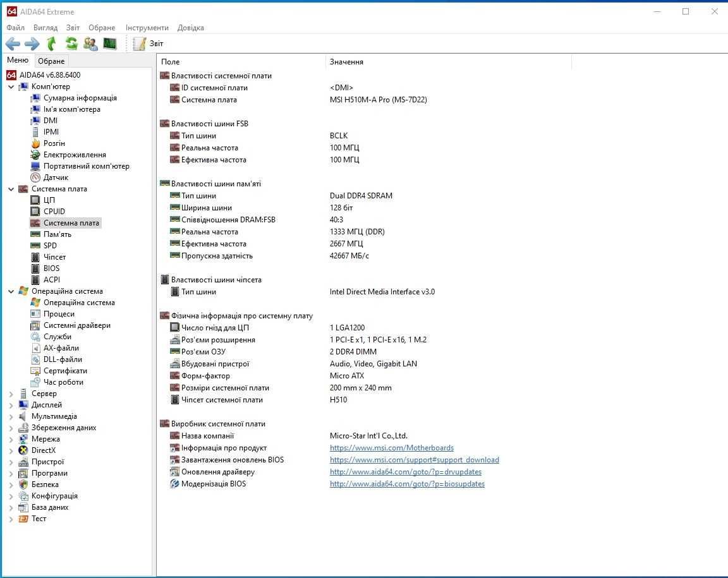Select Сумарна інформація icon in tree
728x578 pixels.
[x=35, y=98]
